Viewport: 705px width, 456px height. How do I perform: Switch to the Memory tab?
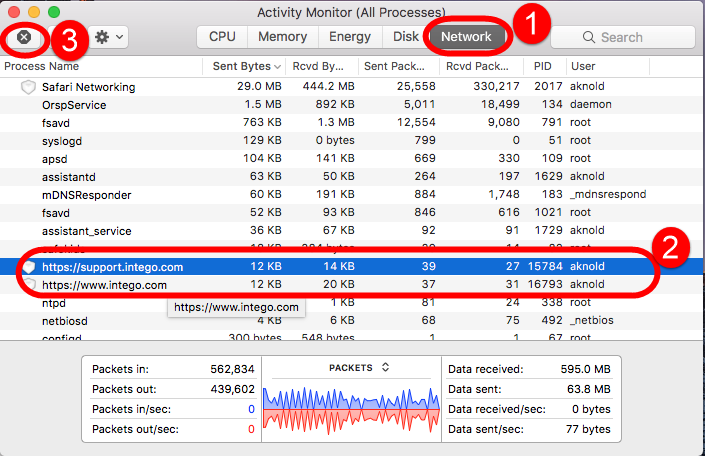tap(282, 37)
